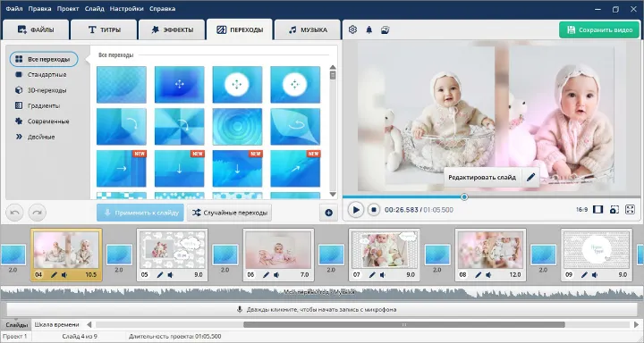Image resolution: width=644 pixels, height=343 pixels.
Task: Toggle the frame aspect view icon near 16:9
Action: click(598, 210)
